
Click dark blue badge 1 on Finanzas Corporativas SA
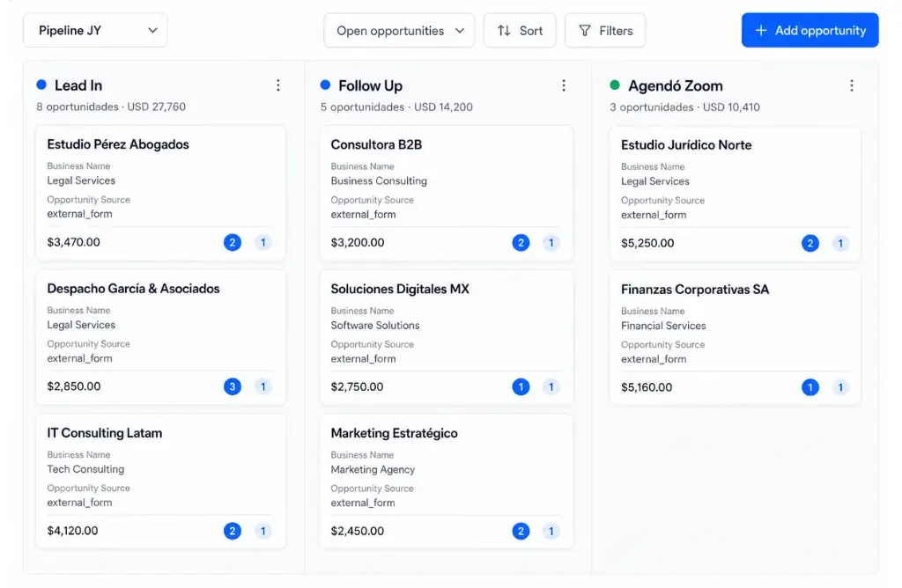[810, 388]
